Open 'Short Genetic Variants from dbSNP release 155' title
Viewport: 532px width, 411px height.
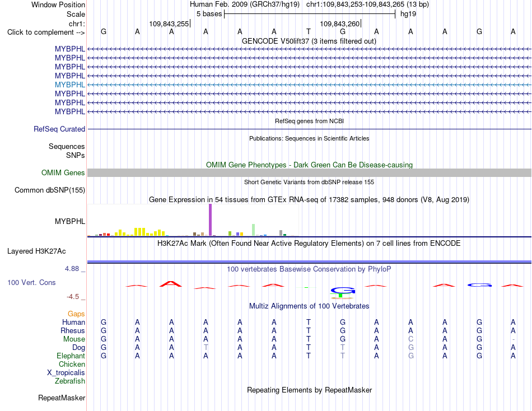pos(309,182)
